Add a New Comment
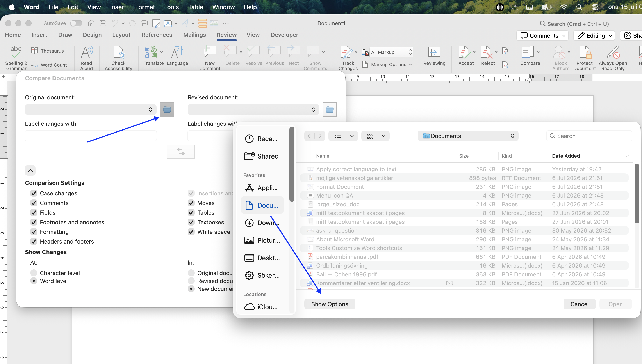This screenshot has width=642, height=364. [x=209, y=58]
